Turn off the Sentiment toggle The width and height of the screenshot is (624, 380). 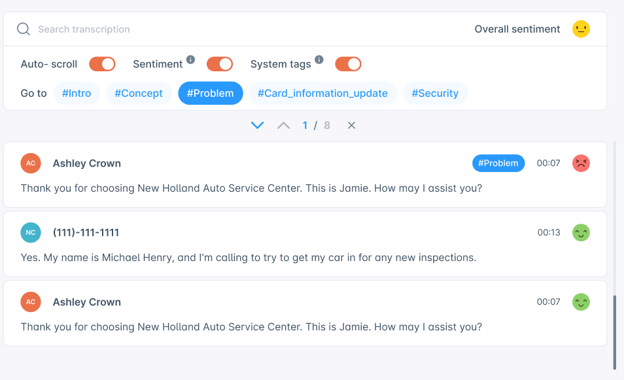(220, 64)
